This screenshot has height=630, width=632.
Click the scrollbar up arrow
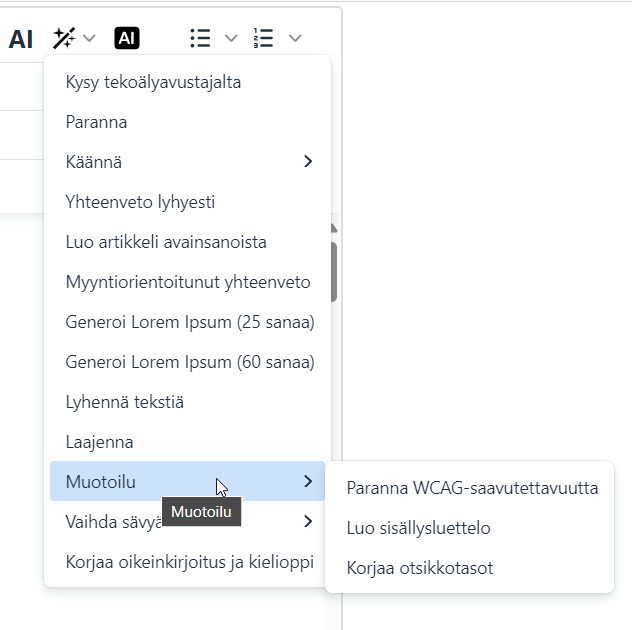[x=334, y=229]
